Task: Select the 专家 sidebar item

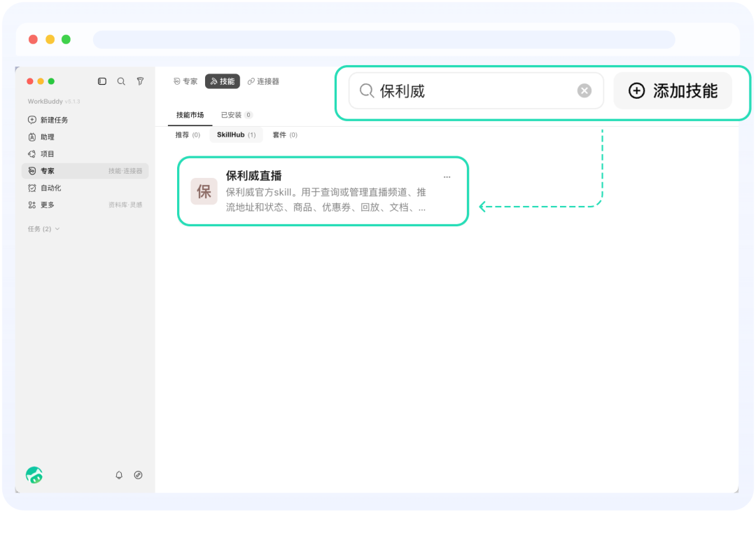Action: (85, 171)
